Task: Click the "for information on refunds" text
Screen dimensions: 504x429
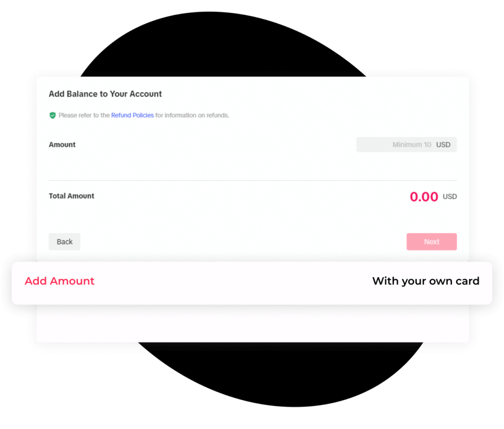Action: click(x=192, y=115)
